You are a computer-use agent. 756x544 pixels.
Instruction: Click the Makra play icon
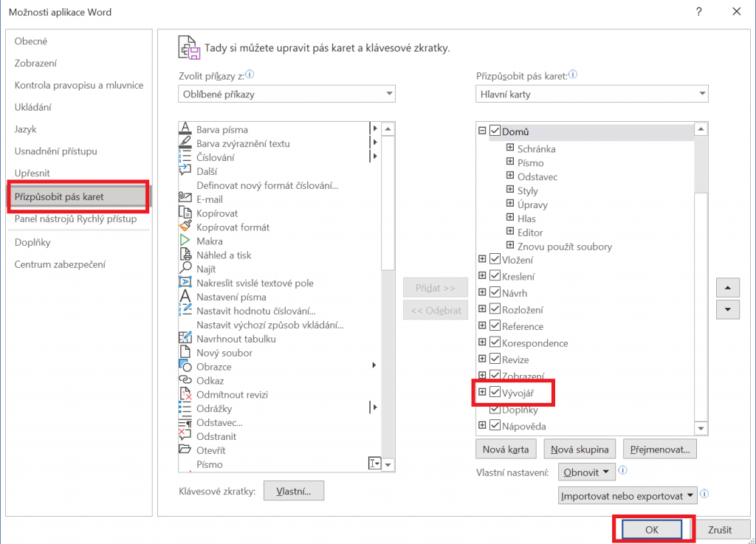tap(185, 241)
